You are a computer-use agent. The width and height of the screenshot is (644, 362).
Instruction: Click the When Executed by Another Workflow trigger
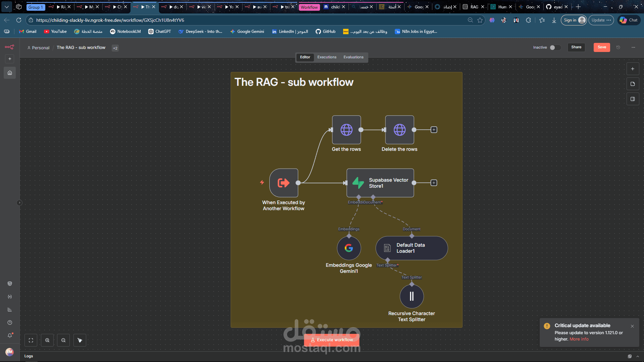point(283,183)
